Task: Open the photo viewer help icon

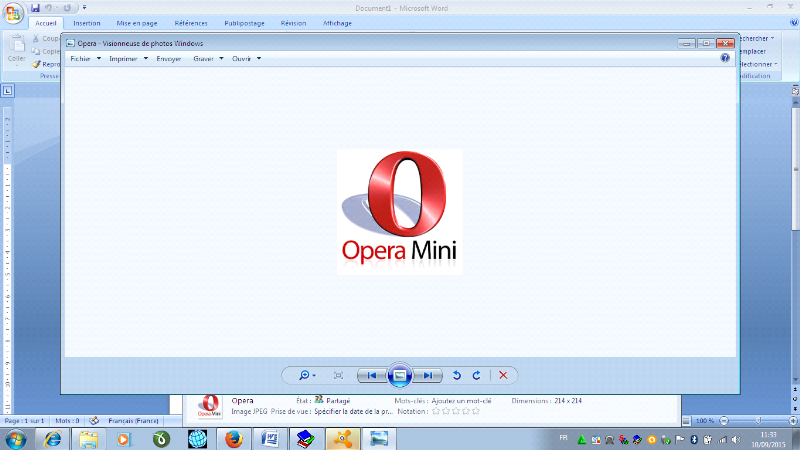Action: point(725,58)
